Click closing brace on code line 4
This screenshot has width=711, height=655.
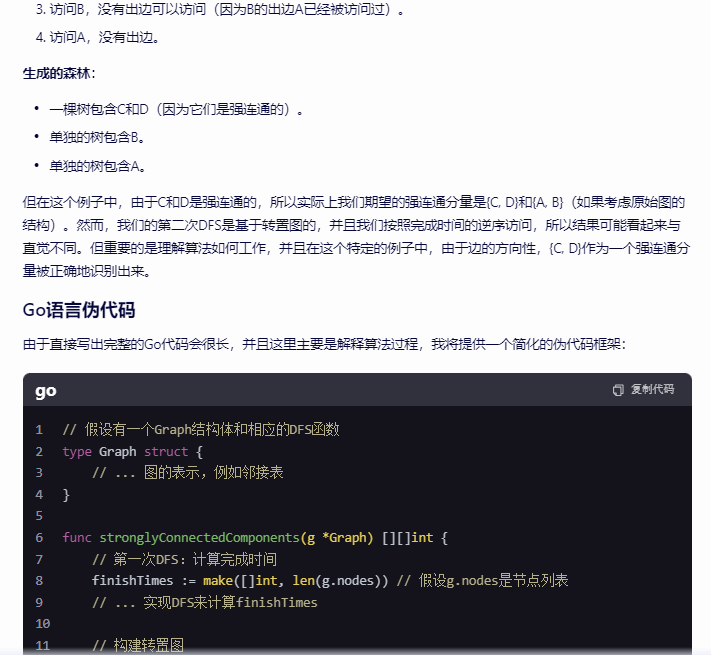[x=66, y=494]
